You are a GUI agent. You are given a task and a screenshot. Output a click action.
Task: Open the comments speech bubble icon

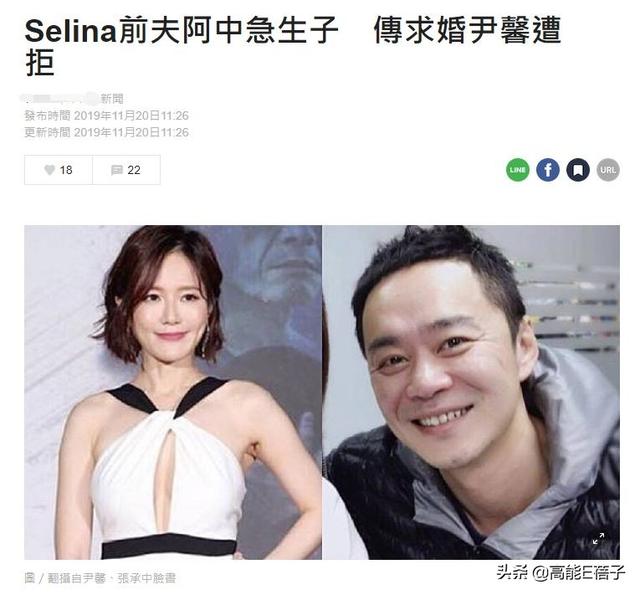tap(117, 170)
